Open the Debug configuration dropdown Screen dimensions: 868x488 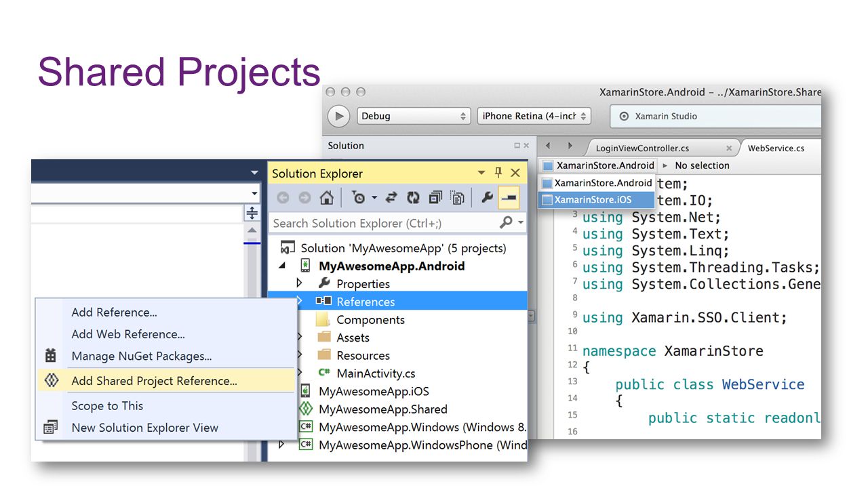(x=414, y=116)
